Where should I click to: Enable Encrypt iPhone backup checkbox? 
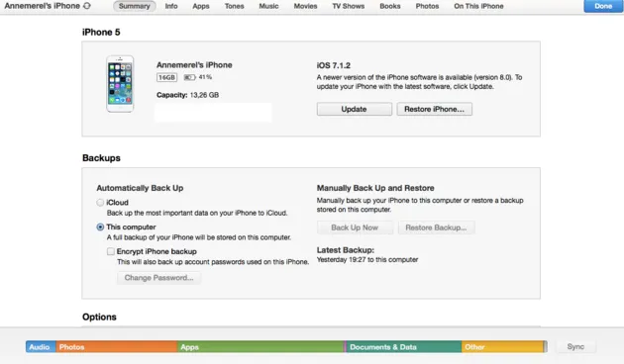[111, 251]
